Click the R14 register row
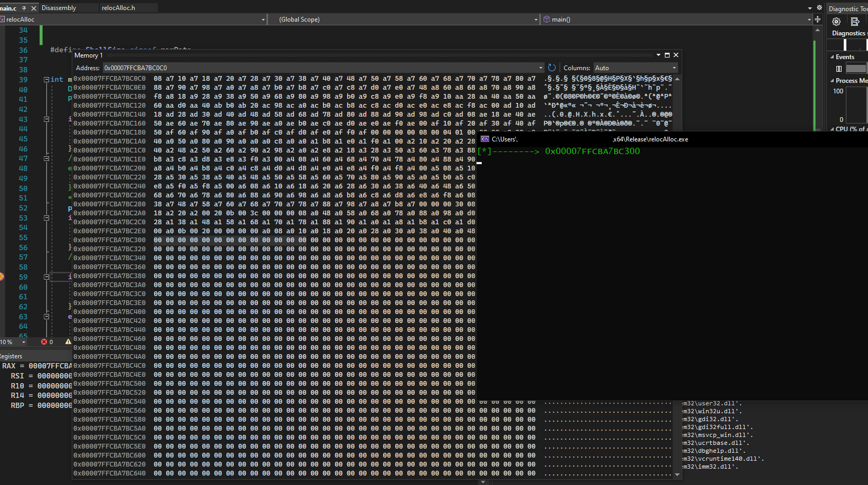 pyautogui.click(x=41, y=395)
